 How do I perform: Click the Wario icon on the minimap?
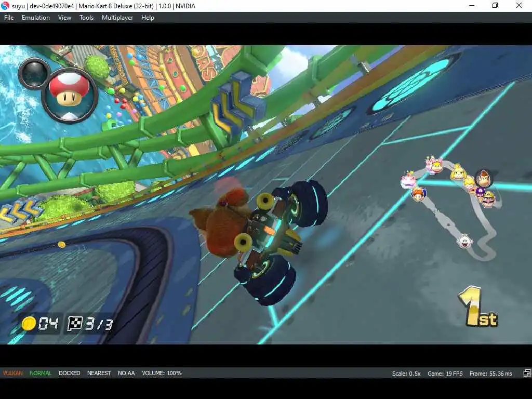coord(489,199)
